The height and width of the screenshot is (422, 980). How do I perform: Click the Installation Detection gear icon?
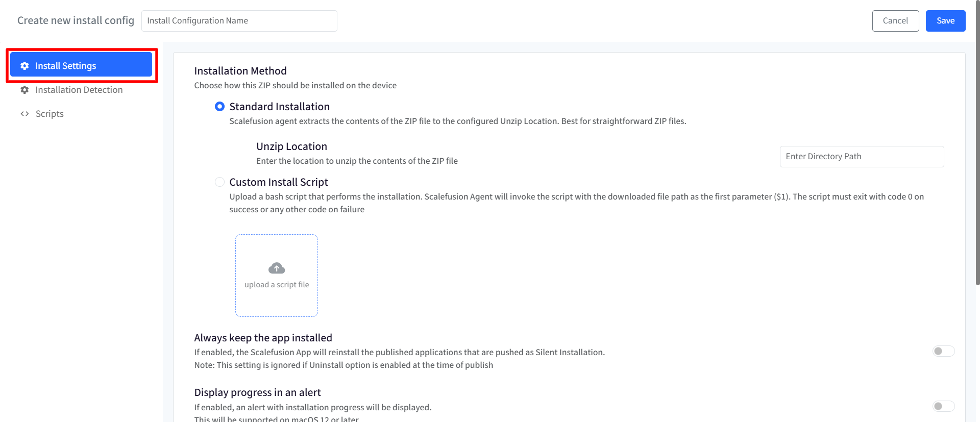24,90
